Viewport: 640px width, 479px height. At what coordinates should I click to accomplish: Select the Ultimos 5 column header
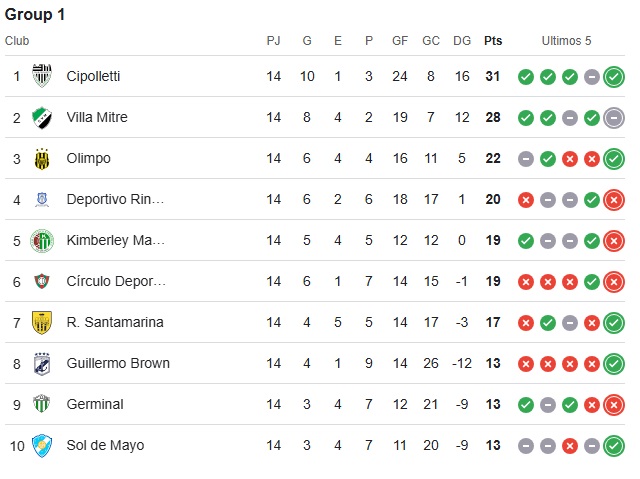click(x=566, y=41)
